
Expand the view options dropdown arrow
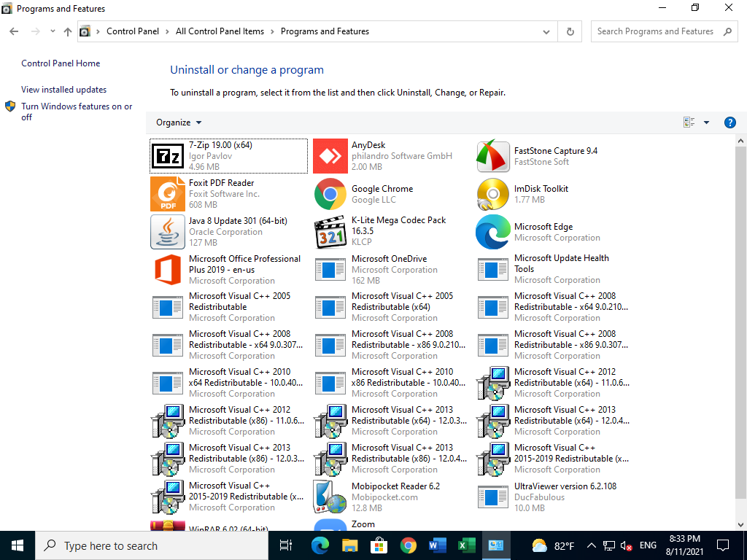coord(706,122)
